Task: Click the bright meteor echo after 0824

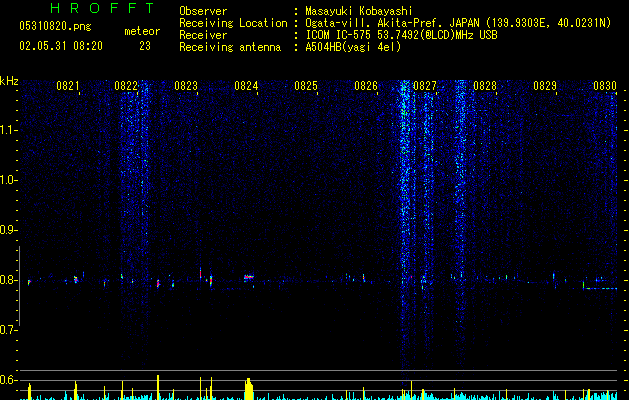Action: pyautogui.click(x=249, y=277)
